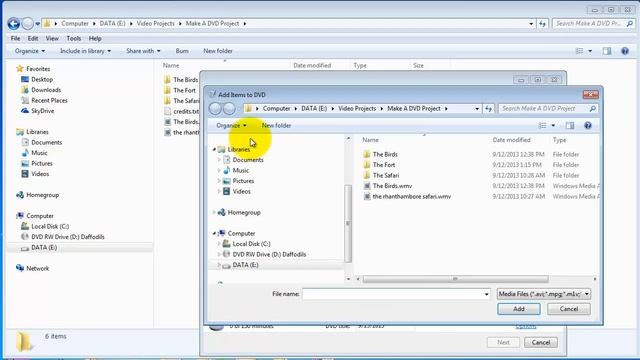
Task: Click search magnifier in Explorer search box
Action: click(630, 24)
